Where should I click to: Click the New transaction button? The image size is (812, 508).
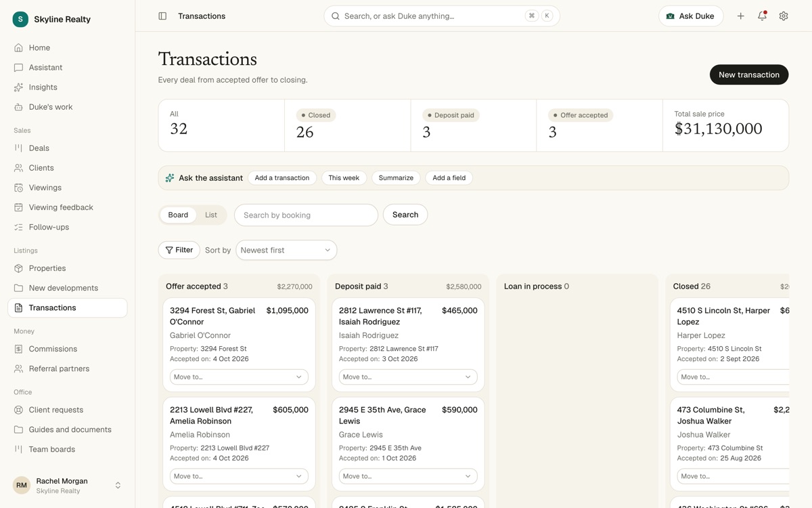[749, 75]
